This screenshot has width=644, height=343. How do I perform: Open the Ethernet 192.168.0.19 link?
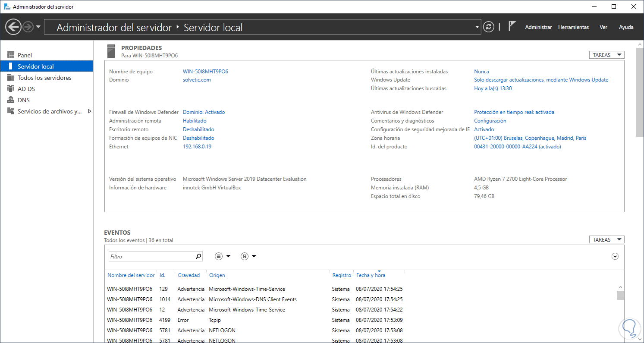(x=197, y=147)
